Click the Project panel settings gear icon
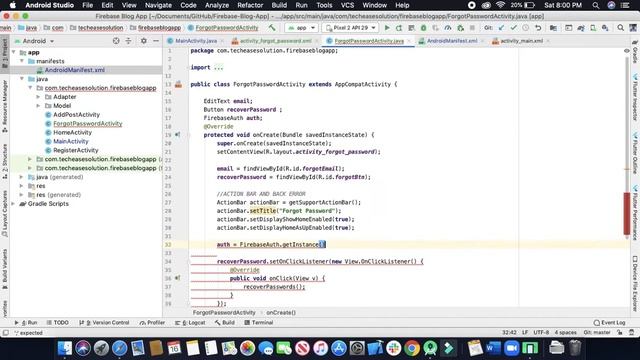 point(144,41)
